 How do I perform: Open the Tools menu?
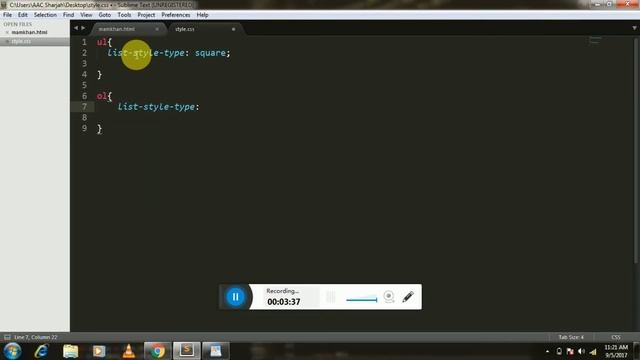tap(124, 15)
